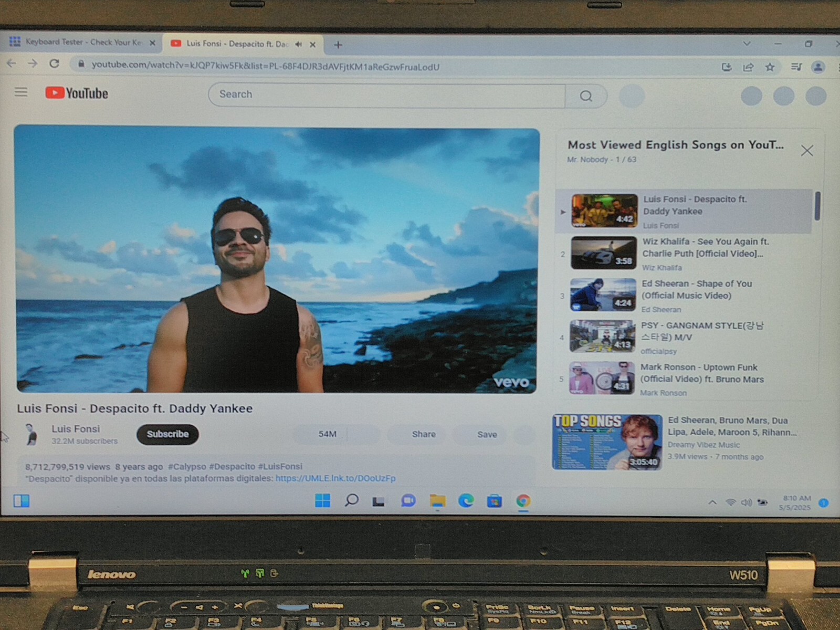Open Microsoft Store from the taskbar
The image size is (840, 630).
coord(494,501)
